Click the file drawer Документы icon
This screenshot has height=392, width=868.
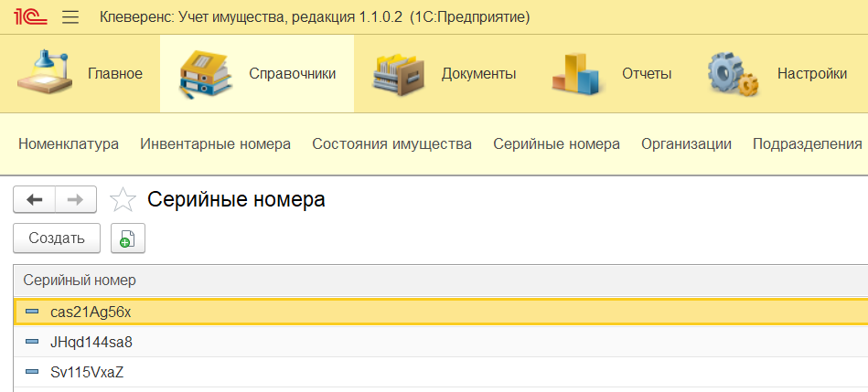tap(398, 74)
